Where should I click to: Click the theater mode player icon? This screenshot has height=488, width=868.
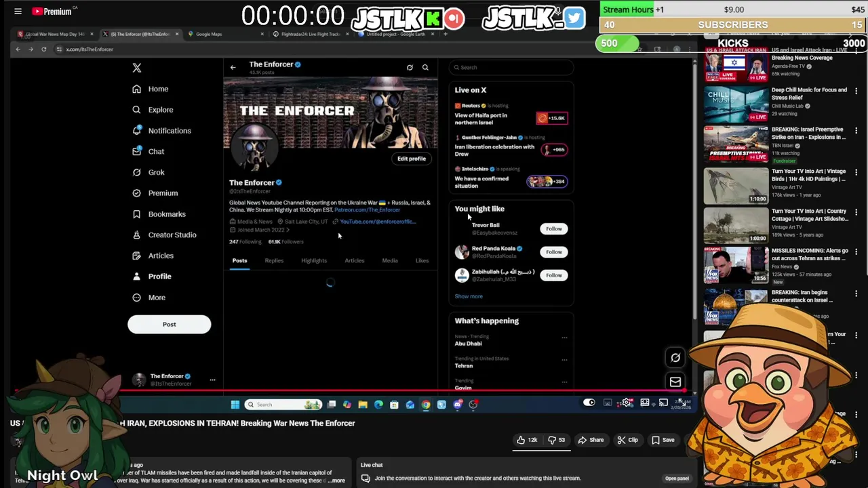pyautogui.click(x=645, y=403)
